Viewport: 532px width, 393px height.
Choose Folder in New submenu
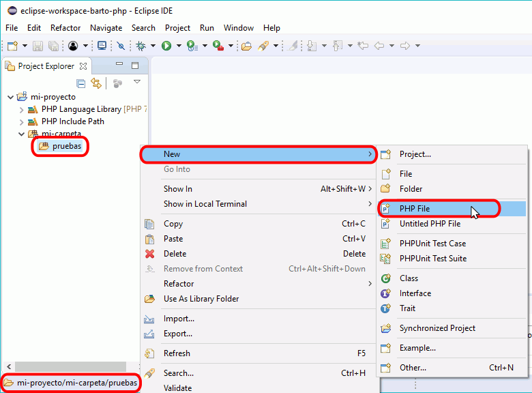coord(452,189)
